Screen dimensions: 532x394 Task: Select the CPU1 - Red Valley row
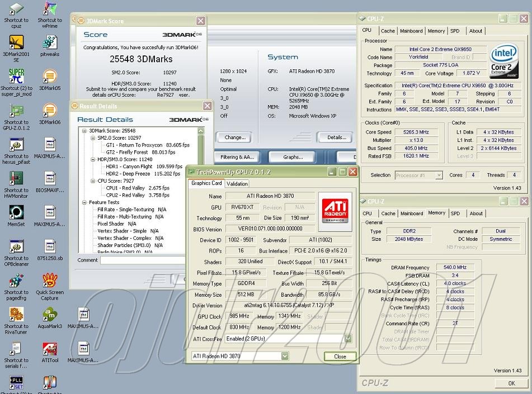pyautogui.click(x=138, y=188)
